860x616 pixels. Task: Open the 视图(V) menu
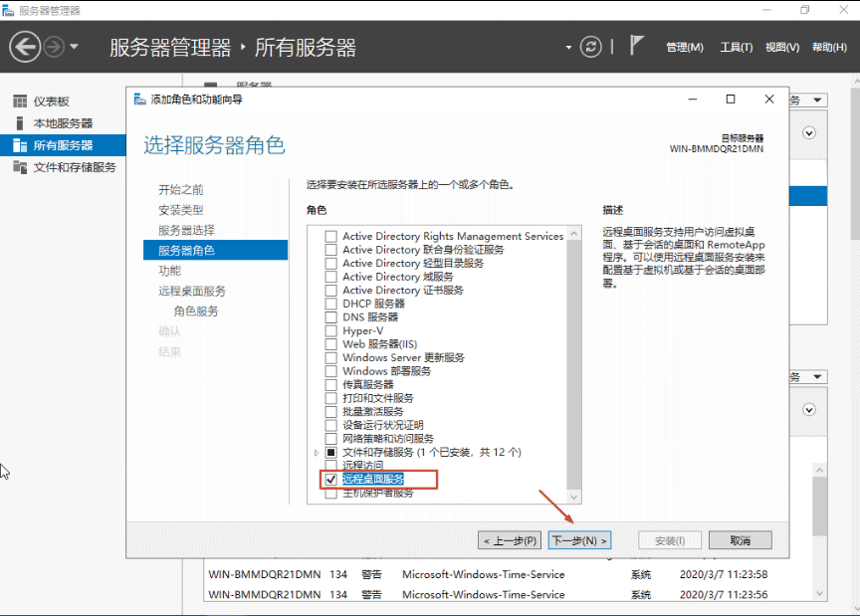pos(782,47)
